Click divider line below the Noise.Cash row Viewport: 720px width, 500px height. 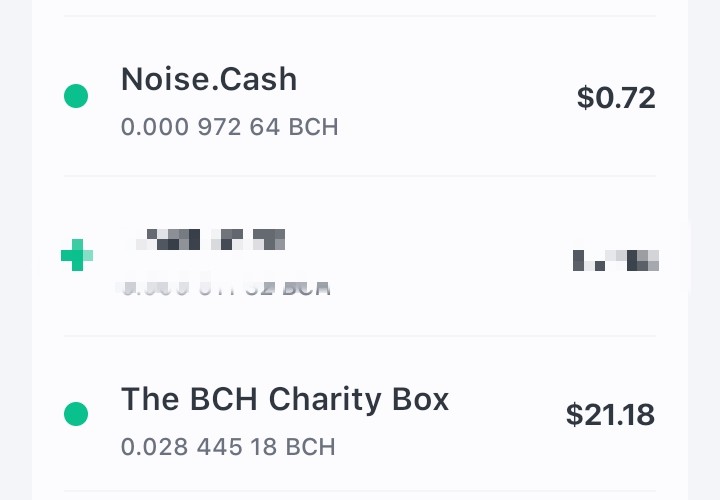pos(360,176)
